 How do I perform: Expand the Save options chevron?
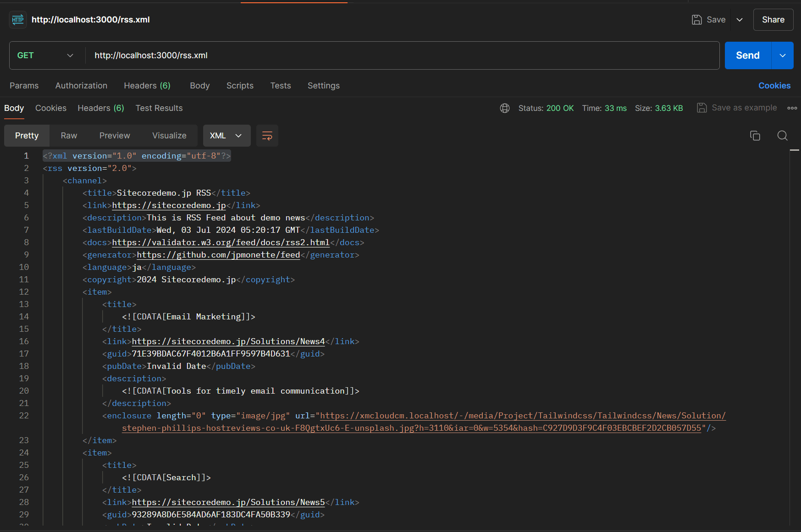click(x=740, y=20)
